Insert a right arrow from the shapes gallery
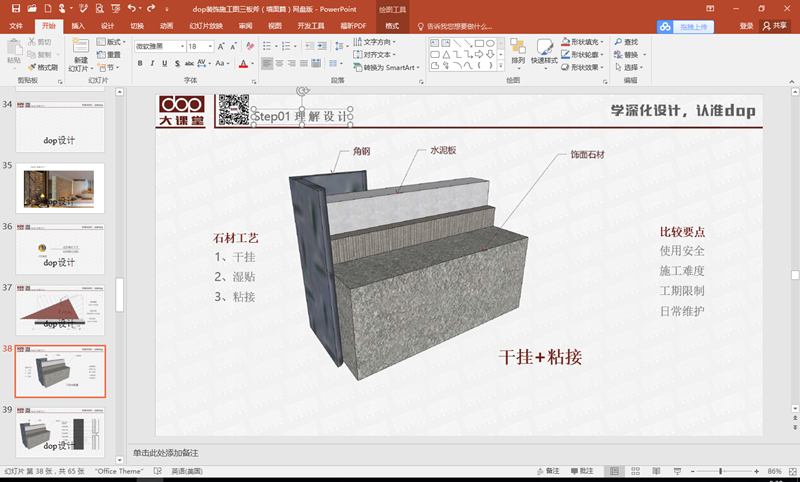 tap(479, 54)
